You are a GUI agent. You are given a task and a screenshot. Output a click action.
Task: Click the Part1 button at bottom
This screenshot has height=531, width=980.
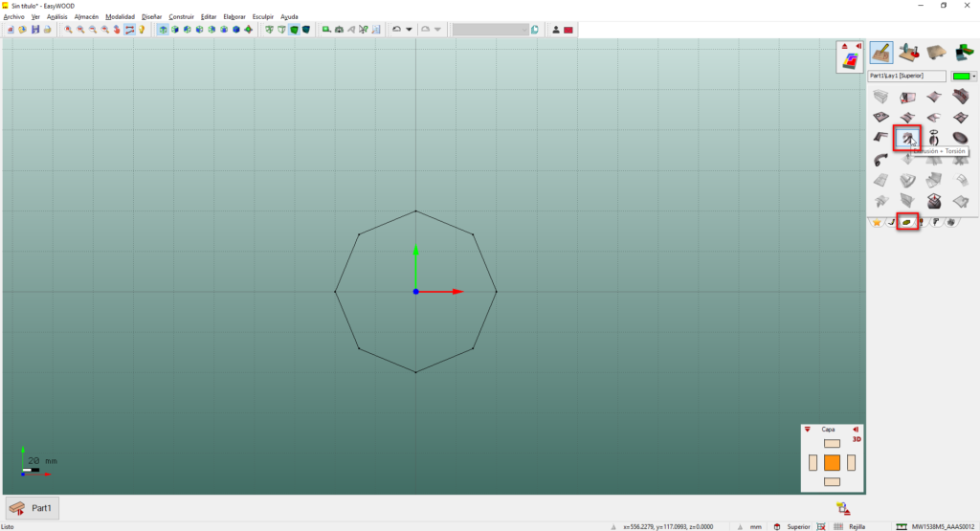click(33, 507)
